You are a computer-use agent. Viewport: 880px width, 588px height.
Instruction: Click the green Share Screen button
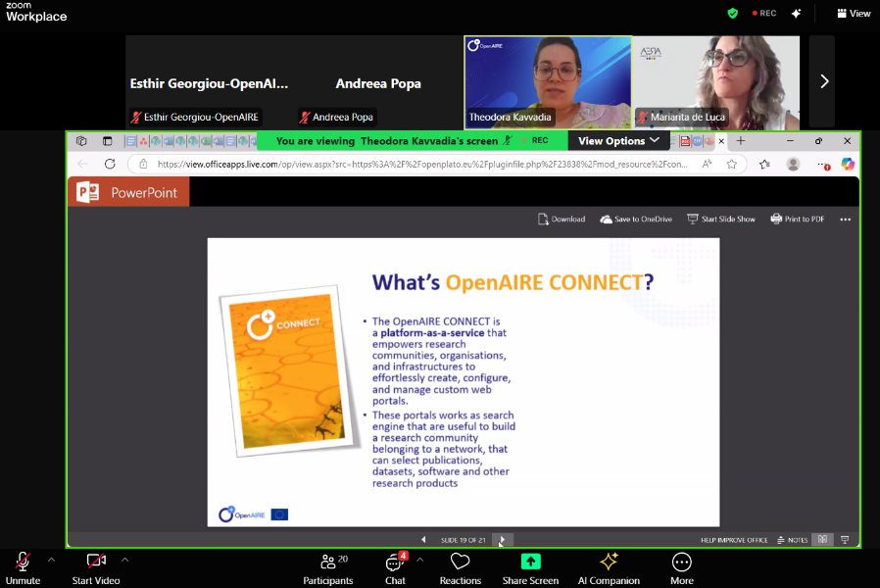click(530, 568)
